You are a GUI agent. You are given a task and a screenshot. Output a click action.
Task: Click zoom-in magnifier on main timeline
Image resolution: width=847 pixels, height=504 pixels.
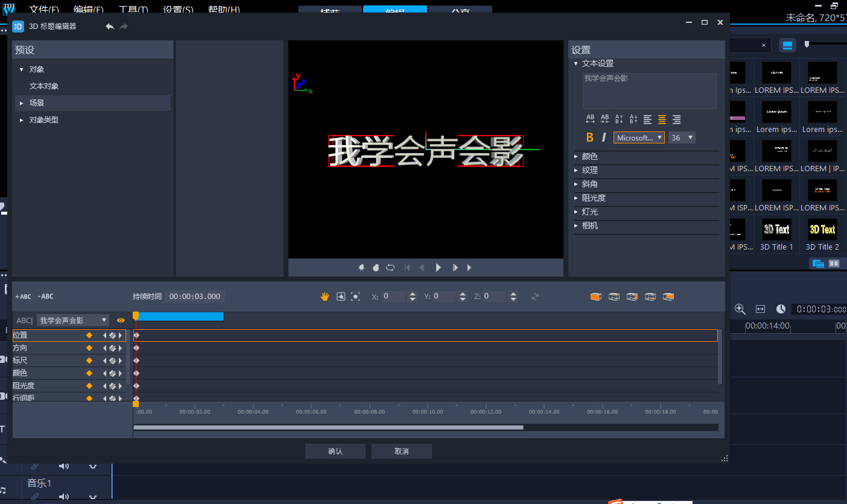(740, 309)
